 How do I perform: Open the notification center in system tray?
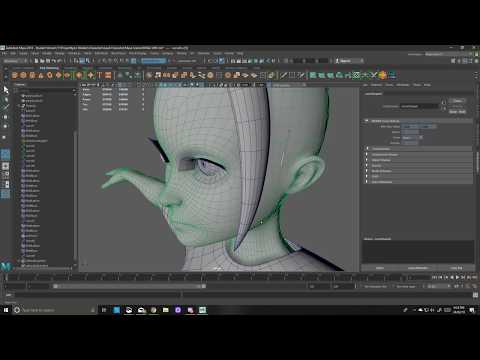point(472,310)
